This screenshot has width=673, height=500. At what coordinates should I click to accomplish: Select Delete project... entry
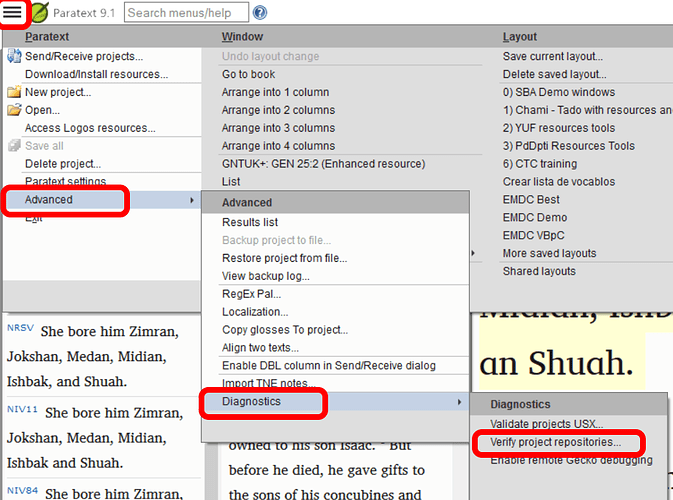(x=63, y=164)
